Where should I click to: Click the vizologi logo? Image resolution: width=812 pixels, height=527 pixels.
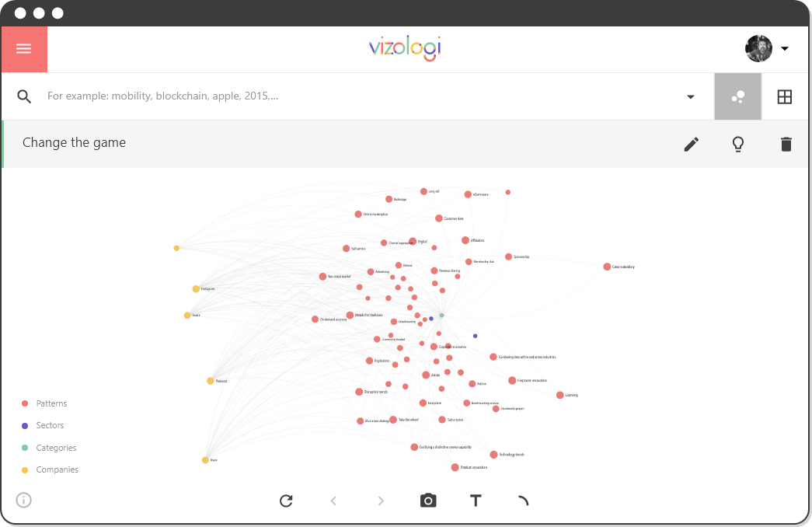(405, 47)
